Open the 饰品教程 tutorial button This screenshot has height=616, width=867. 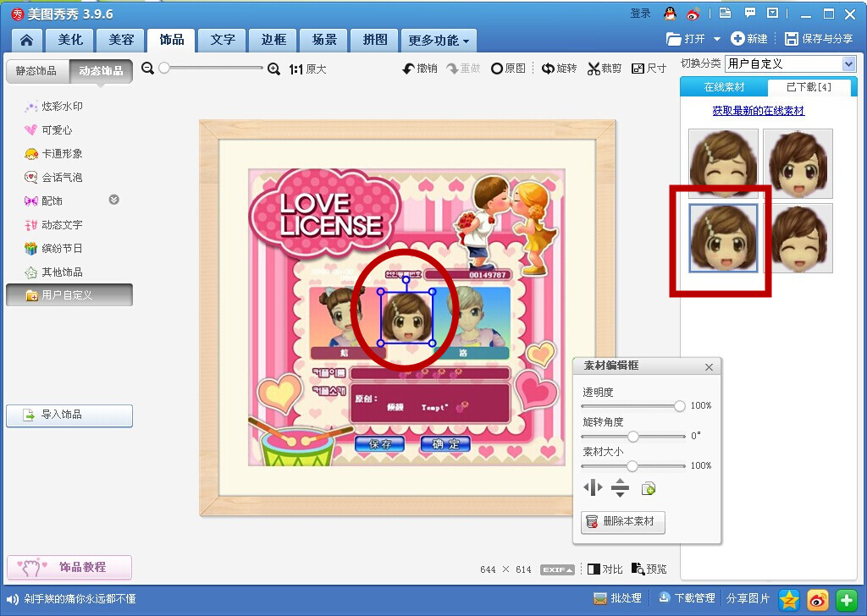point(69,567)
